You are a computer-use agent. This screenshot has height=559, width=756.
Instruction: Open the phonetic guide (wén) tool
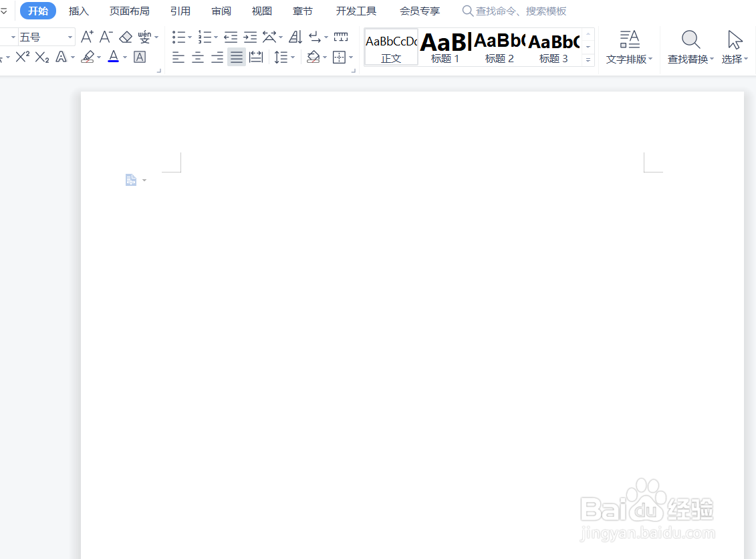point(144,37)
